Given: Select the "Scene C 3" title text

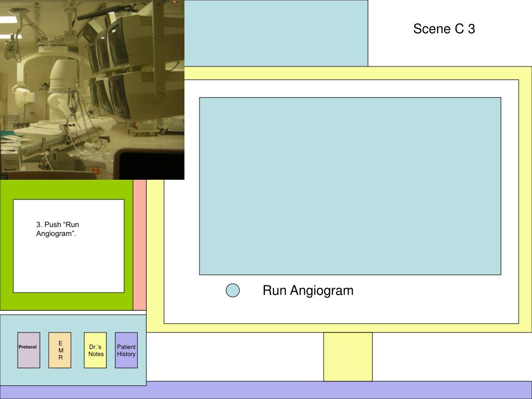Looking at the screenshot, I should (444, 29).
